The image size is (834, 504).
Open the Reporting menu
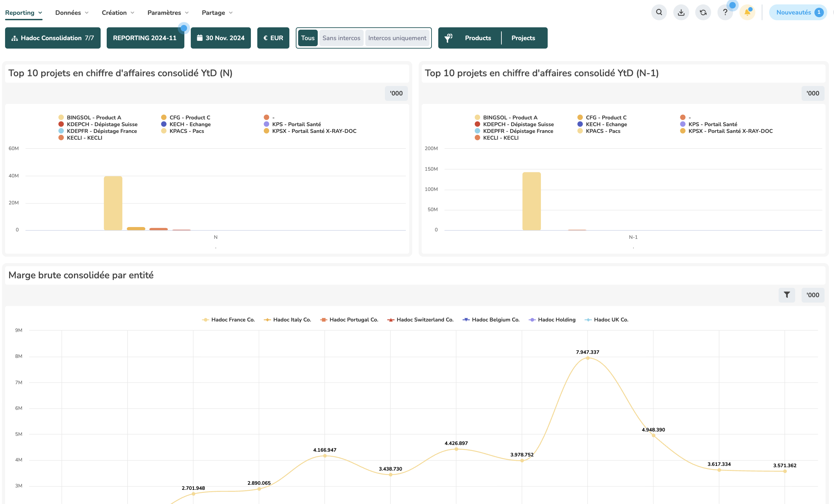[x=23, y=13]
